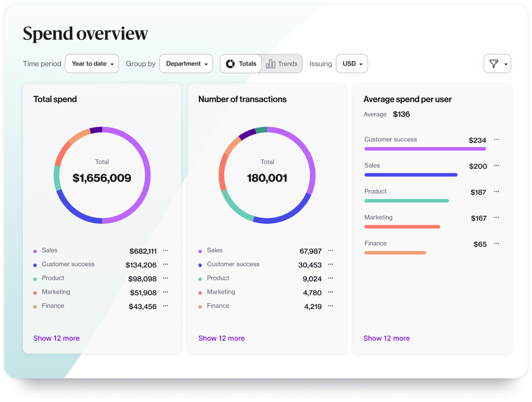
Task: Switch to Trends view
Action: 282,64
